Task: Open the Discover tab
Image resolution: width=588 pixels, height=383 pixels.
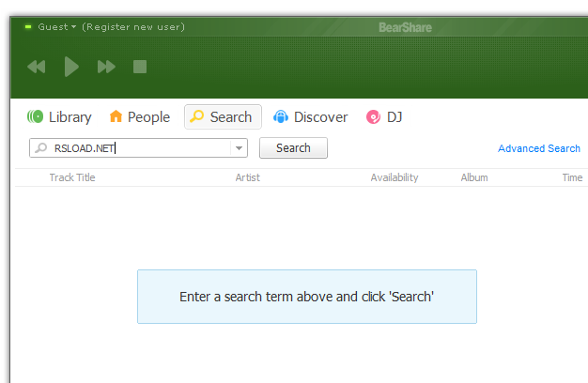Action: [310, 117]
